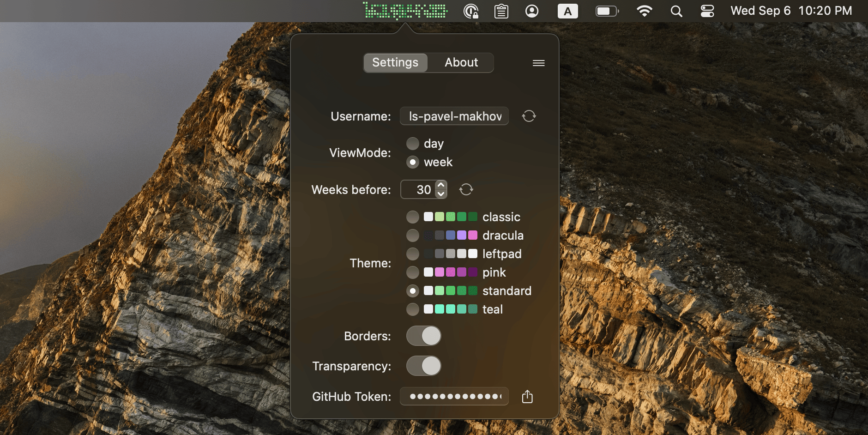This screenshot has height=435, width=868.
Task: Select the Settings tab
Action: [x=395, y=62]
